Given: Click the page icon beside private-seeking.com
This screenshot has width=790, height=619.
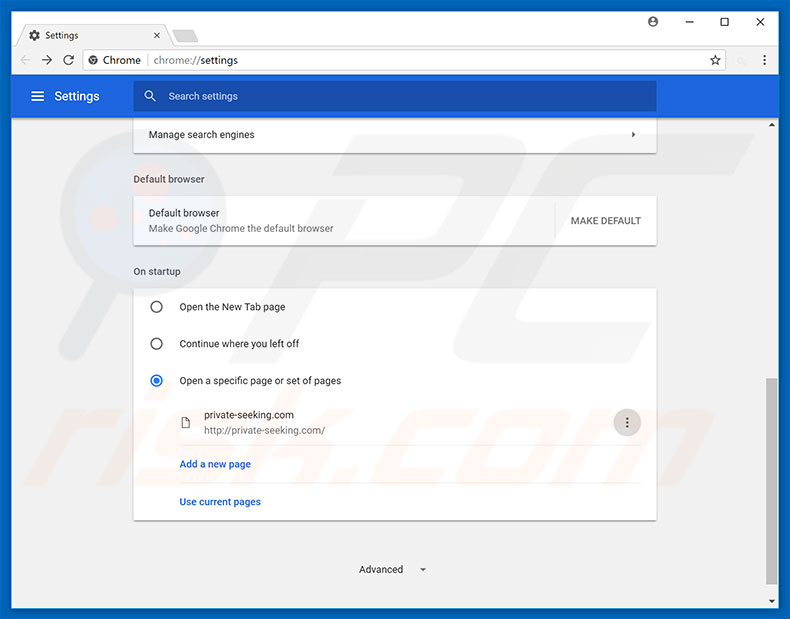Looking at the screenshot, I should point(185,423).
